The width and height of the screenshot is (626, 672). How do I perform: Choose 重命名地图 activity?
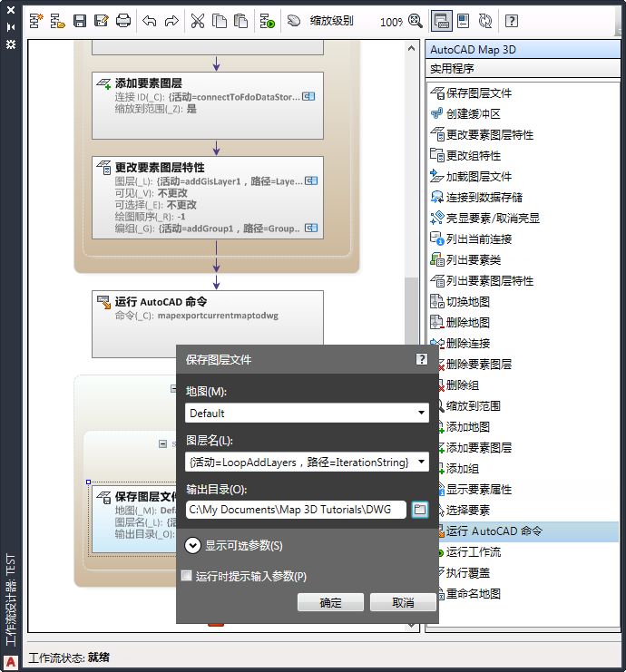tap(528, 594)
